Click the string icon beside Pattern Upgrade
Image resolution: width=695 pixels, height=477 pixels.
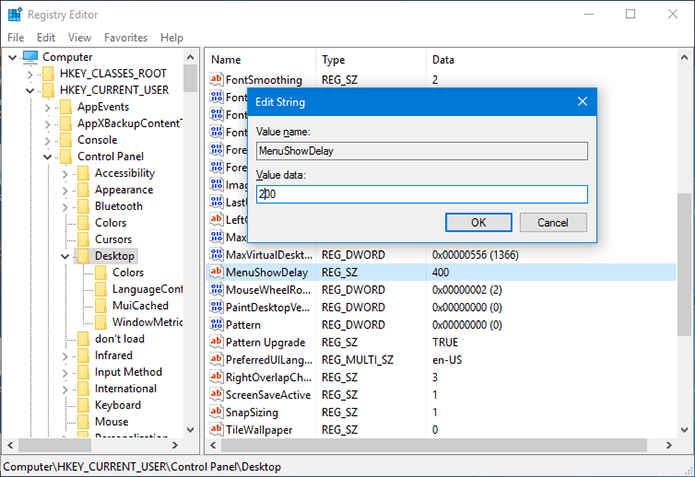click(216, 342)
